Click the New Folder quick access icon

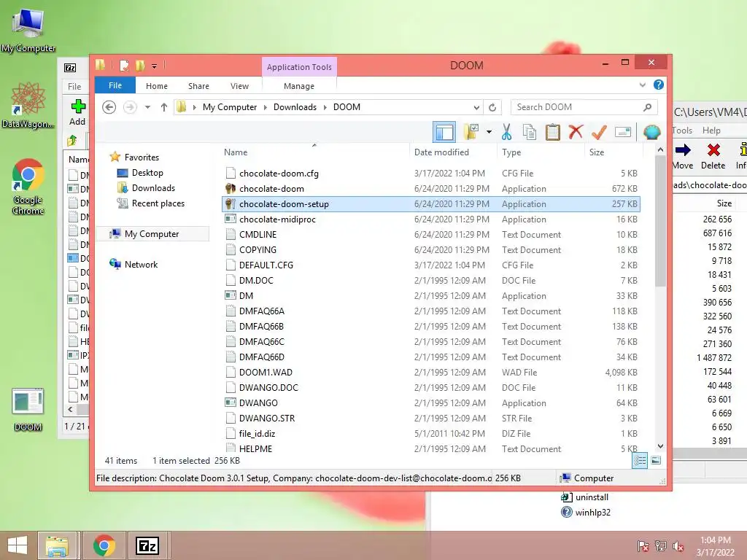140,65
